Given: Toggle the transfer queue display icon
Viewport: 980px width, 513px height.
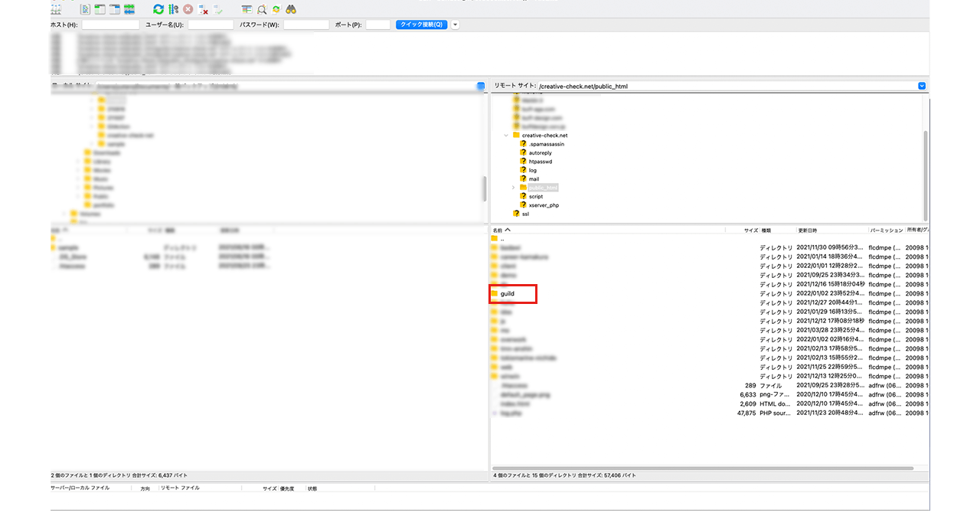Looking at the screenshot, I should pyautogui.click(x=129, y=9).
